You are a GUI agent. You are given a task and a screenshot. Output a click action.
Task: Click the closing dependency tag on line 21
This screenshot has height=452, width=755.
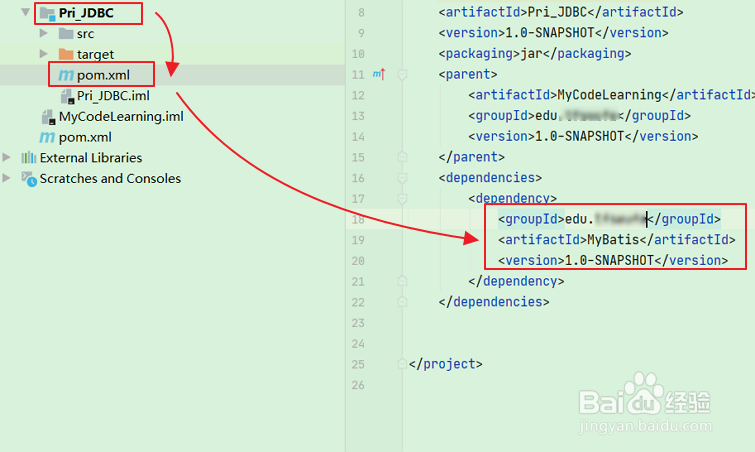(516, 281)
